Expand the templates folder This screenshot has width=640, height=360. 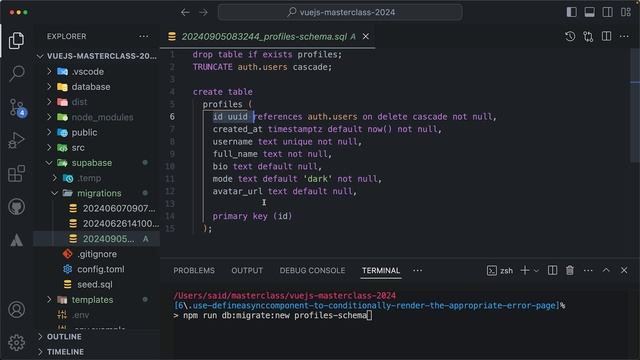(x=96, y=300)
